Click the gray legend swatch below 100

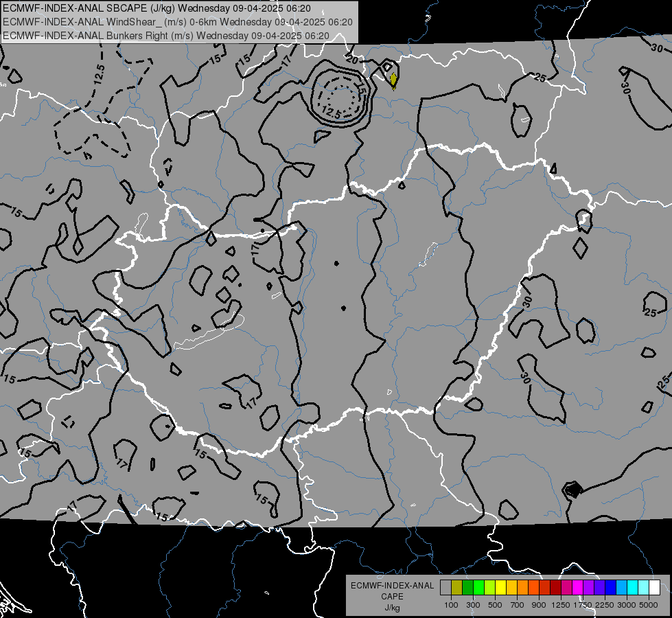point(445,587)
